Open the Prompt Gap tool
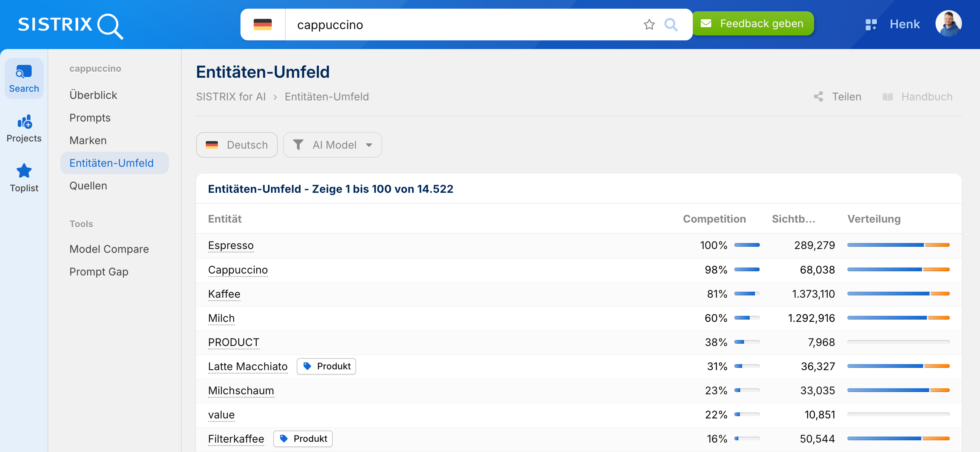This screenshot has width=980, height=452. coord(99,272)
